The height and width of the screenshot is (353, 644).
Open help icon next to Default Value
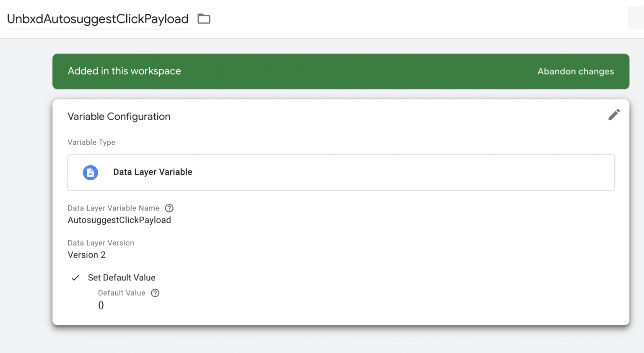pyautogui.click(x=155, y=293)
